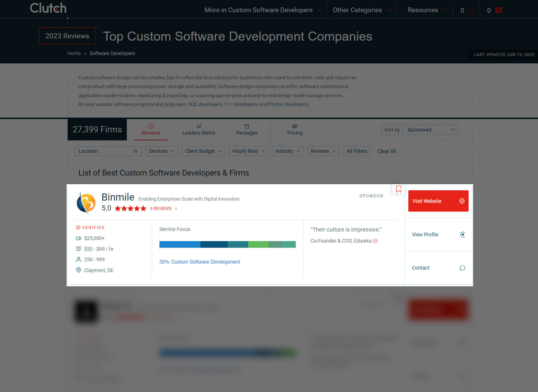The image size is (538, 392).
Task: Click the Binmile five-star rating
Action: click(x=131, y=208)
